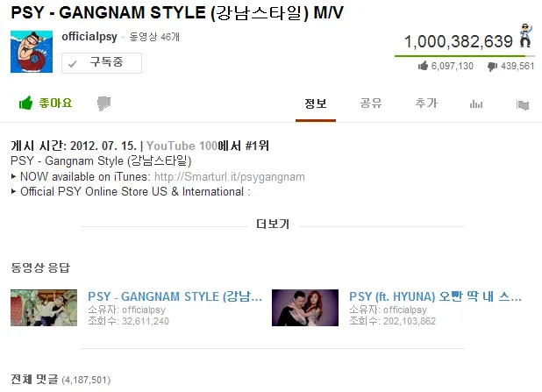Open the statistics bar chart icon tab
Image resolution: width=542 pixels, height=392 pixels.
point(476,103)
